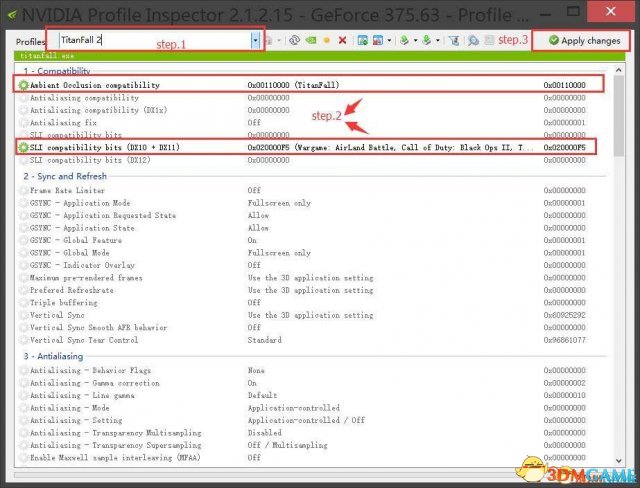Click green gear icon beside Ambient Occlusion compatibility

point(23,85)
